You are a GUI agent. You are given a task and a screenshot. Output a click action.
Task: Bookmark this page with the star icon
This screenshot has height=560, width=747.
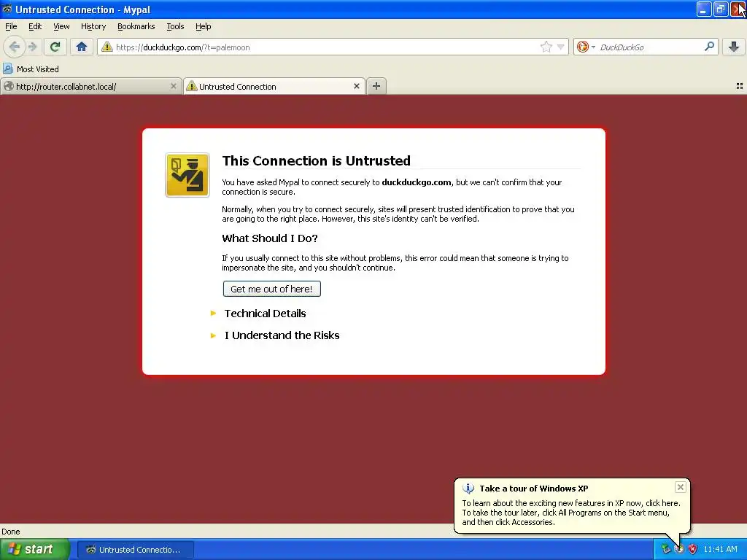pyautogui.click(x=546, y=47)
